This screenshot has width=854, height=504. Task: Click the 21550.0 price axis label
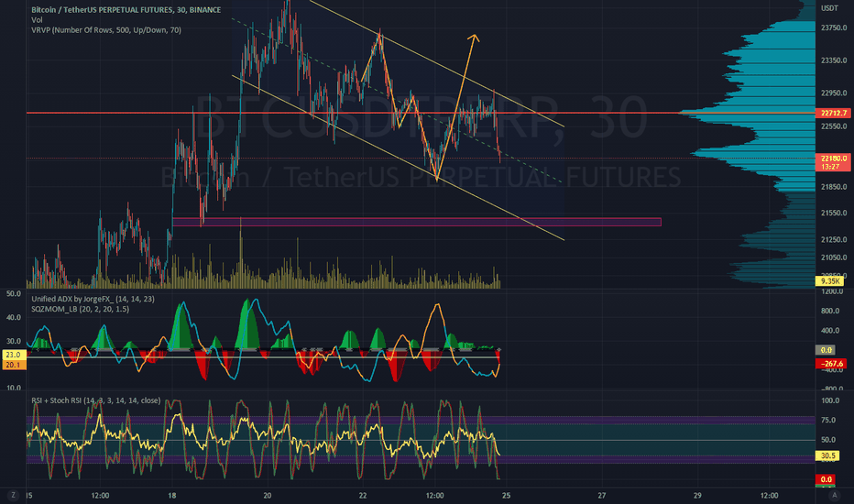(x=834, y=213)
